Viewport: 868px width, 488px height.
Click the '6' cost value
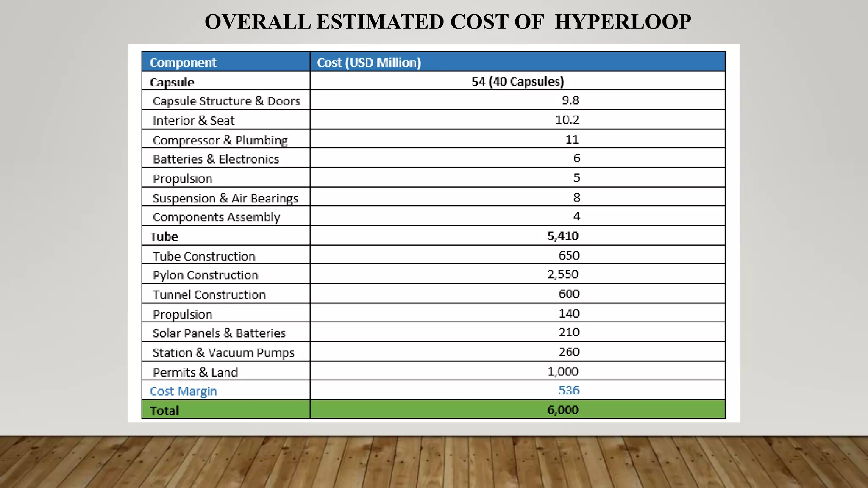[x=576, y=158]
